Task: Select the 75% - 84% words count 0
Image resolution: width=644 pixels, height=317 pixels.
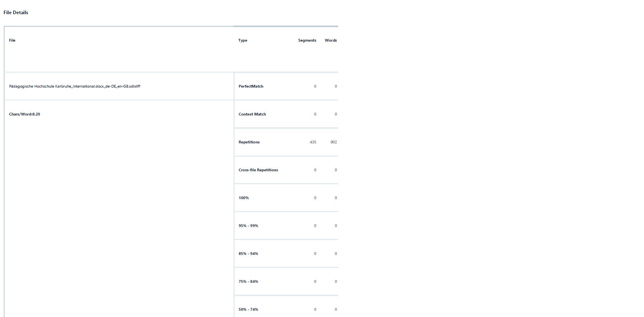Action: click(x=336, y=282)
